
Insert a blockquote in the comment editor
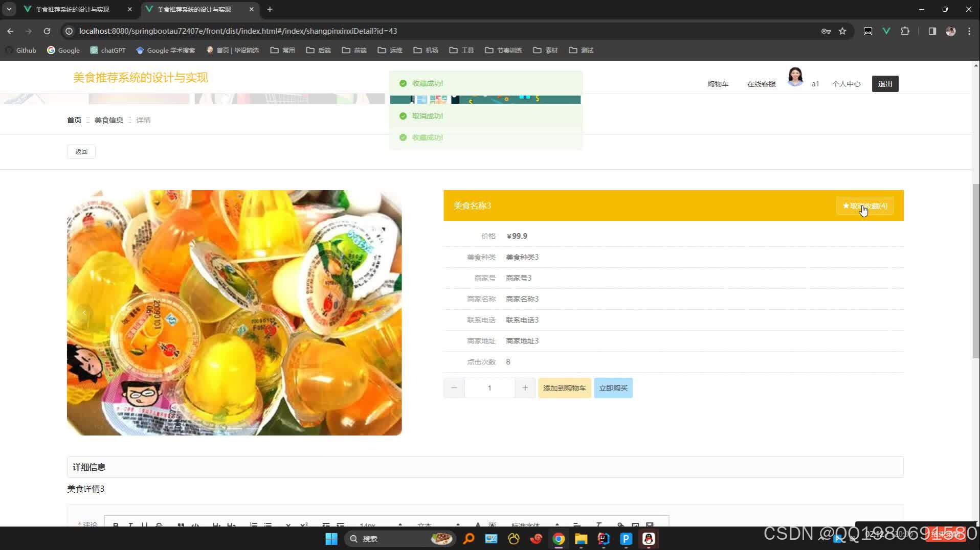click(180, 525)
